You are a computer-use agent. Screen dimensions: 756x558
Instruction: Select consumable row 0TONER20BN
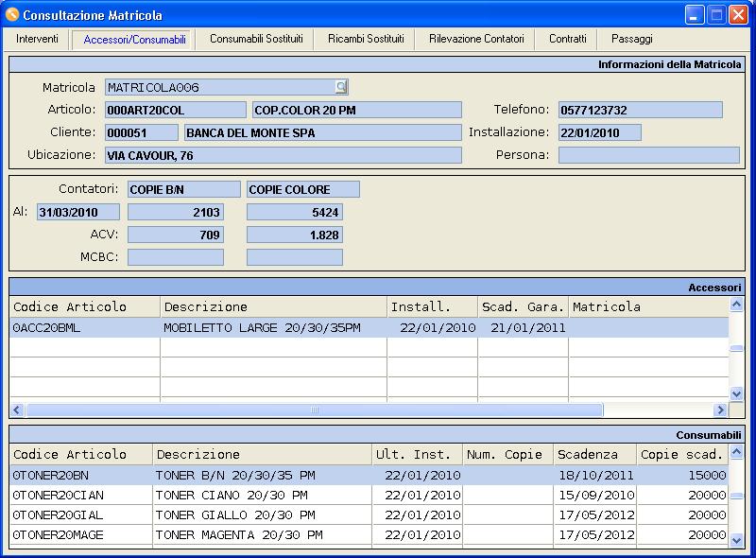[x=369, y=476]
